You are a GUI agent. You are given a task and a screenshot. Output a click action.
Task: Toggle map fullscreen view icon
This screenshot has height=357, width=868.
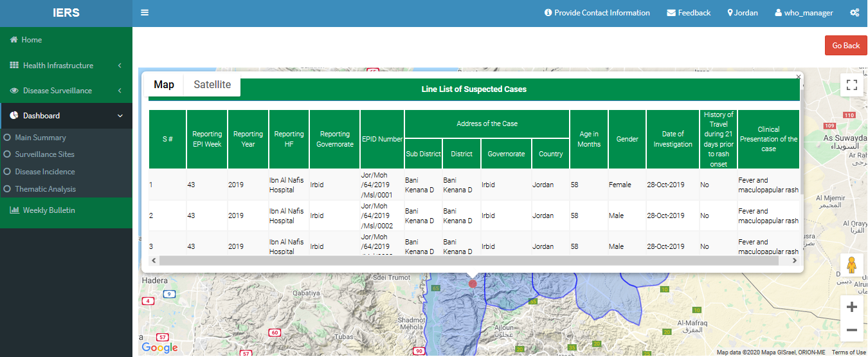pos(852,86)
